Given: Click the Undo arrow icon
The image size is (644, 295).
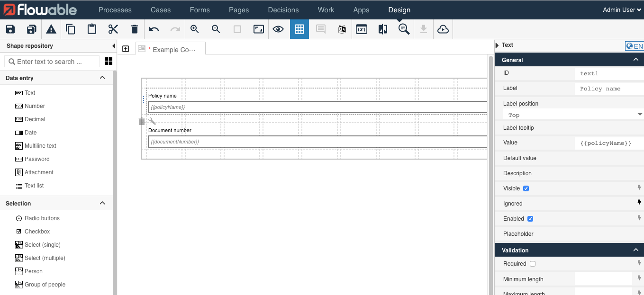Looking at the screenshot, I should point(154,29).
